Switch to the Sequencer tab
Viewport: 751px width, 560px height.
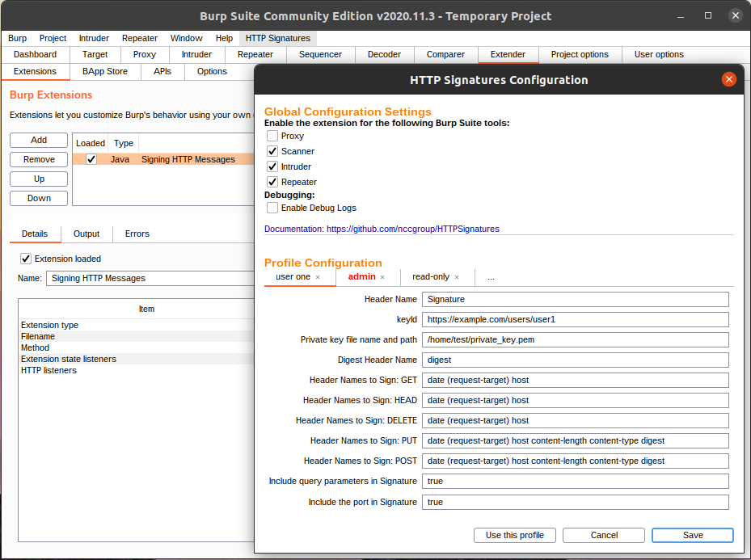point(320,55)
